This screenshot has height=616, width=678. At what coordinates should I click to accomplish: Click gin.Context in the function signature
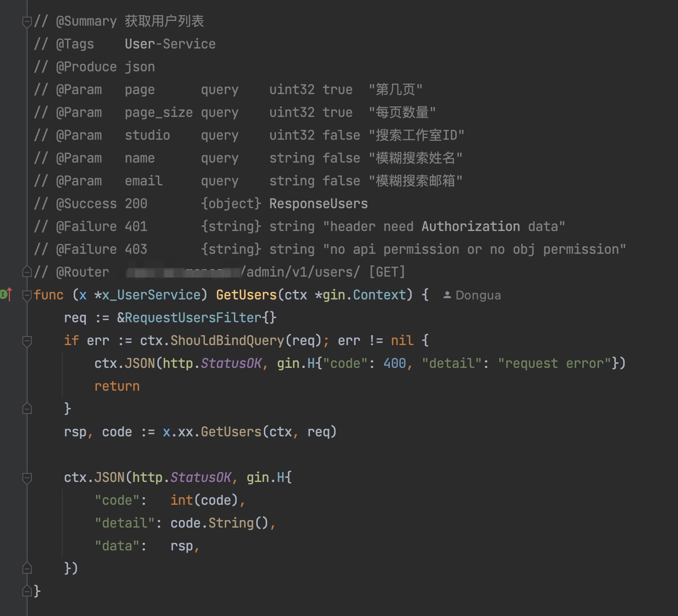364,295
